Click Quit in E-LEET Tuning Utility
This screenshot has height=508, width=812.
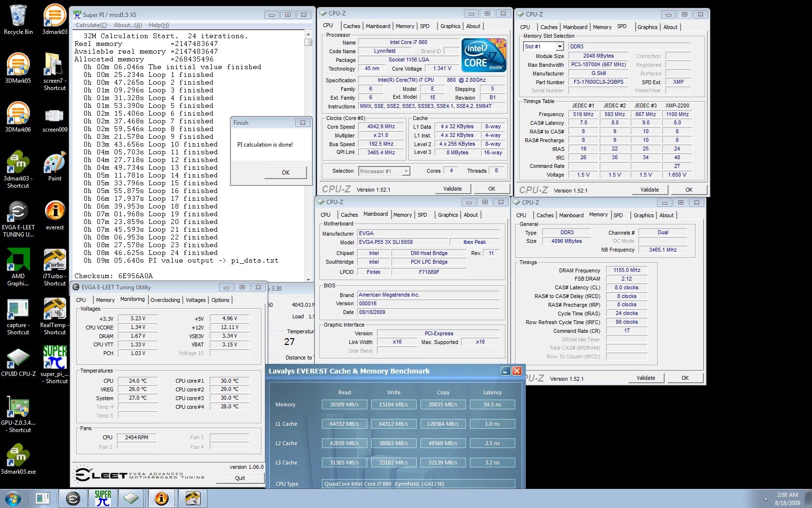(x=240, y=478)
